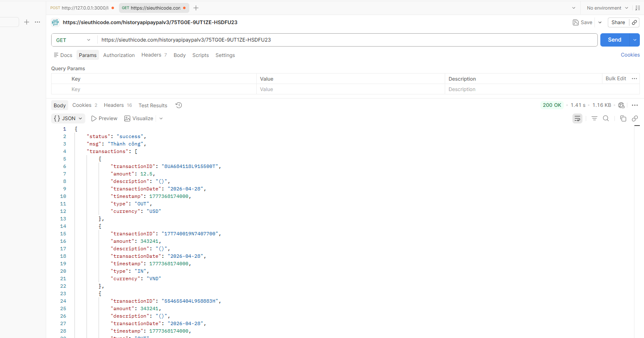Click the amount value 12.5
The width and height of the screenshot is (644, 338).
coord(146,174)
